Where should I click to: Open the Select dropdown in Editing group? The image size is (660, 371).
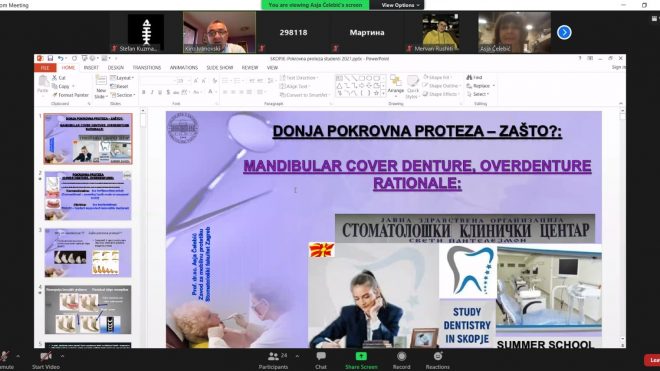(478, 94)
